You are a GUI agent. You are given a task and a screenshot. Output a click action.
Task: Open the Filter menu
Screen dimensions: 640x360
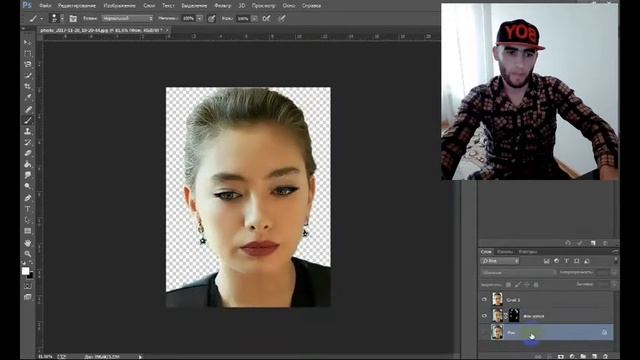[x=222, y=6]
